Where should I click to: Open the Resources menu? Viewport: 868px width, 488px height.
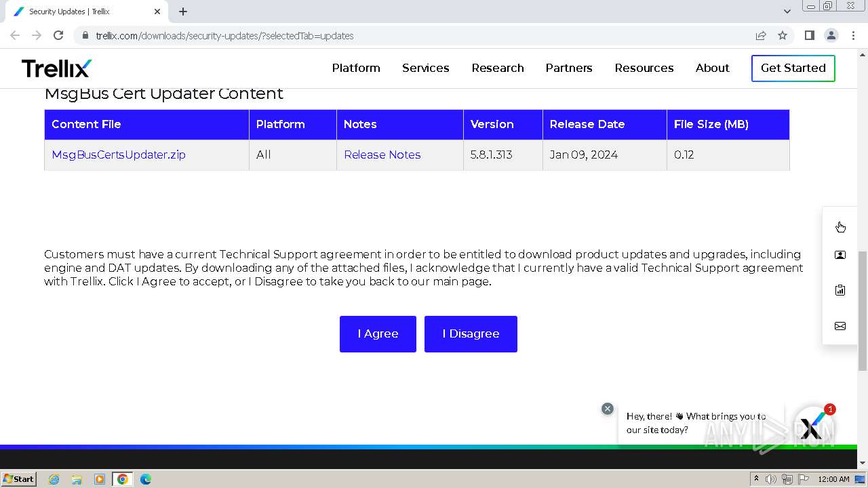[x=644, y=68]
